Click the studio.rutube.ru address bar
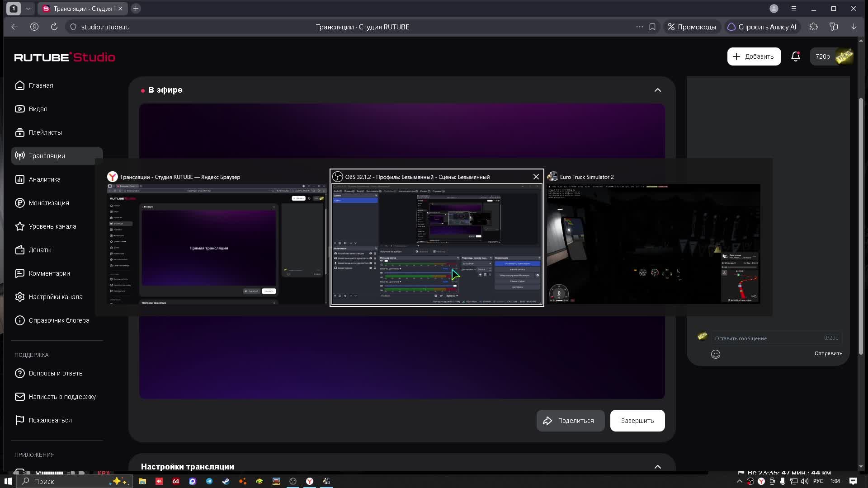The width and height of the screenshot is (868, 488). (x=105, y=27)
